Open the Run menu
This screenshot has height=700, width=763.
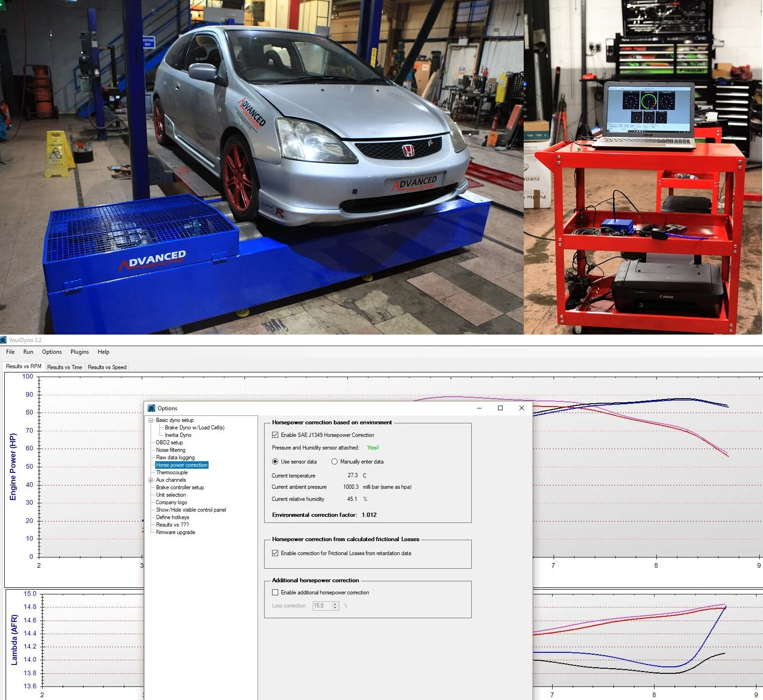[28, 352]
